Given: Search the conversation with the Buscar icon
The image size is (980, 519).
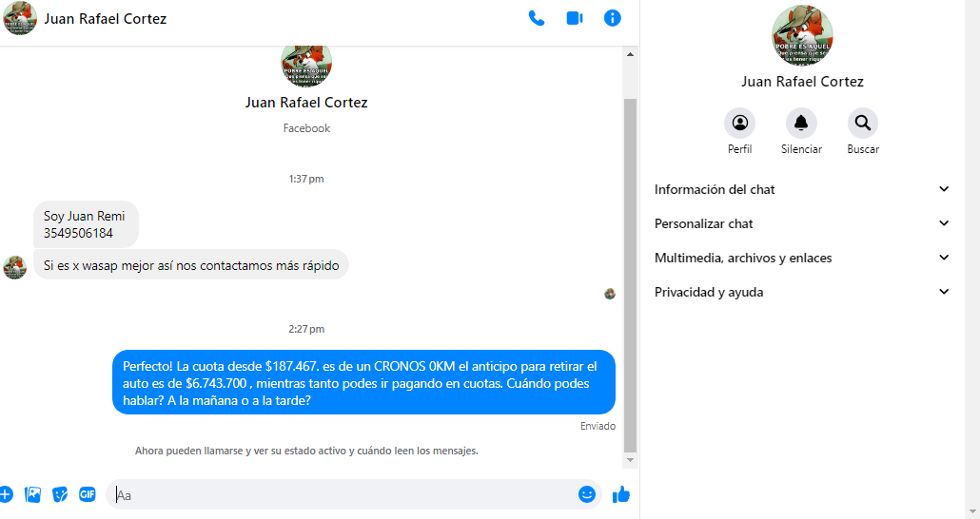Looking at the screenshot, I should coord(863,123).
